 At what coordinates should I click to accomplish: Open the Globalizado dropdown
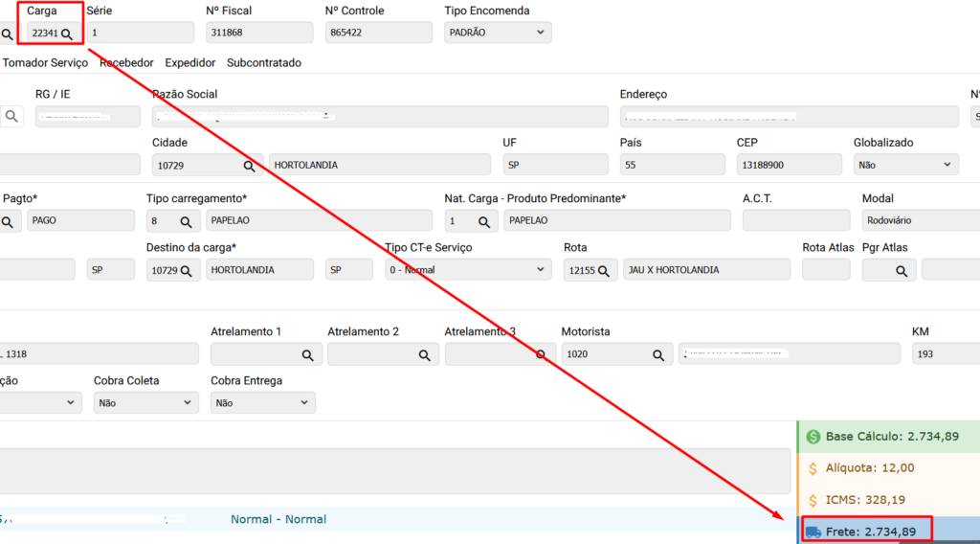coord(905,165)
